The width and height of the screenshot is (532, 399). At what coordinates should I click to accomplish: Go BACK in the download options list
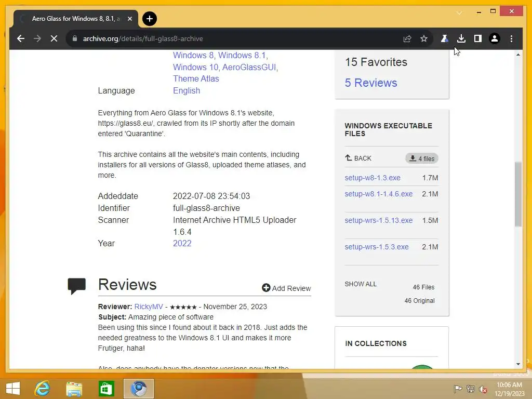coord(358,158)
